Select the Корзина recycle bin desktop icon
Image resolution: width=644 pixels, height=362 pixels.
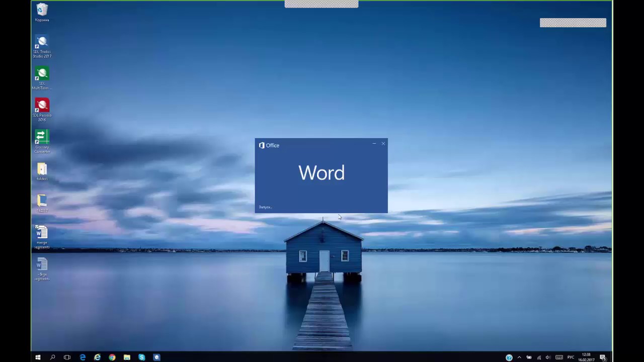coord(42,13)
